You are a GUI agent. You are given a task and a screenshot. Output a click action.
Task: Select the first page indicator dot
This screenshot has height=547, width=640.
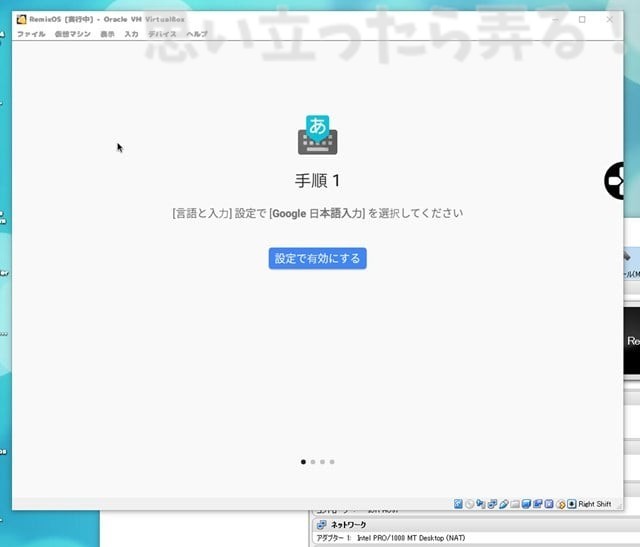coord(303,462)
